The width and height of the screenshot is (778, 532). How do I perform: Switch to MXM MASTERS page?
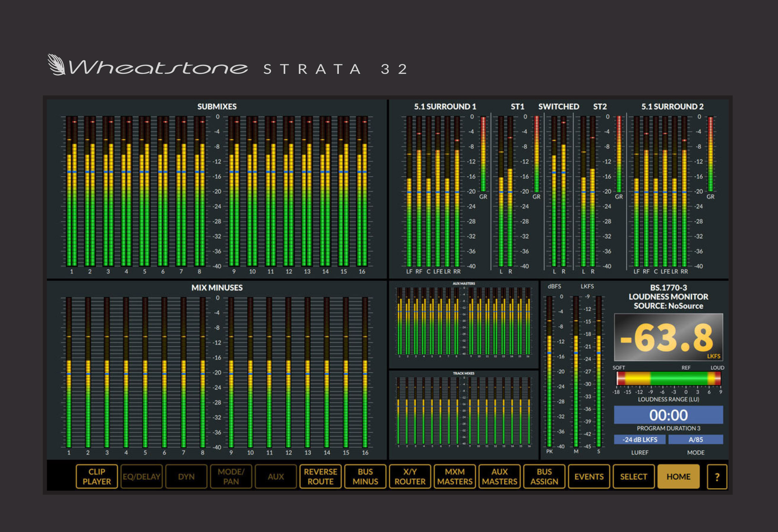coord(455,476)
